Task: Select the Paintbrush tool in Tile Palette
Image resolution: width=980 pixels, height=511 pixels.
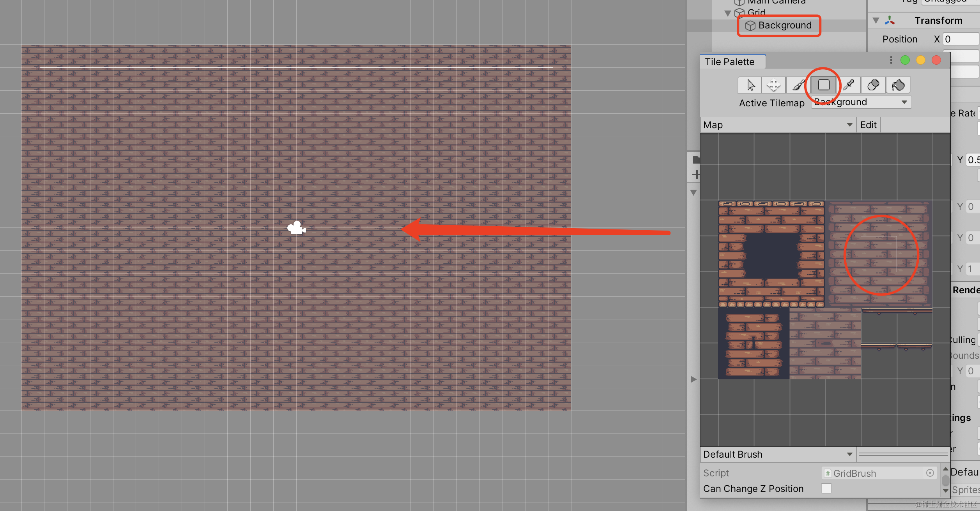Action: pos(798,85)
